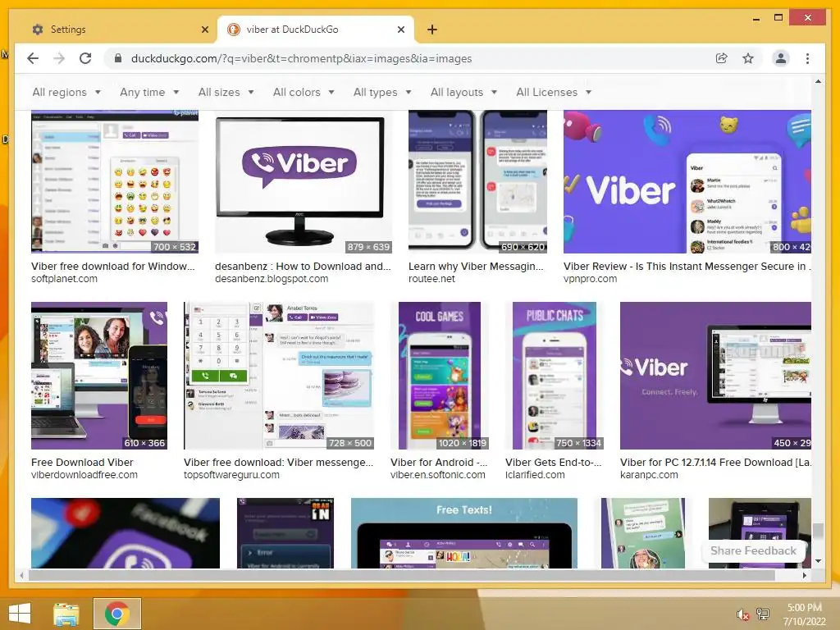Click the routee.net source text
The image size is (840, 630).
click(x=431, y=279)
